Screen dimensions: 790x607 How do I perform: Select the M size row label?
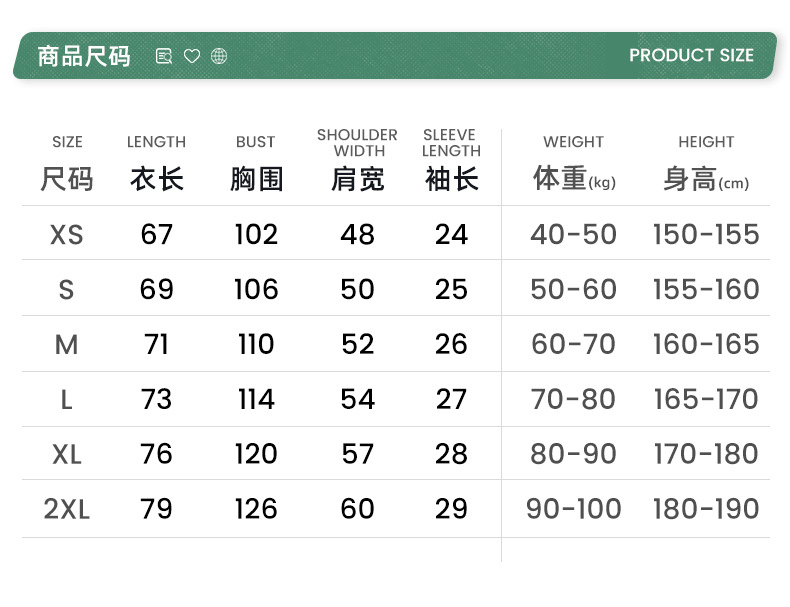point(67,344)
